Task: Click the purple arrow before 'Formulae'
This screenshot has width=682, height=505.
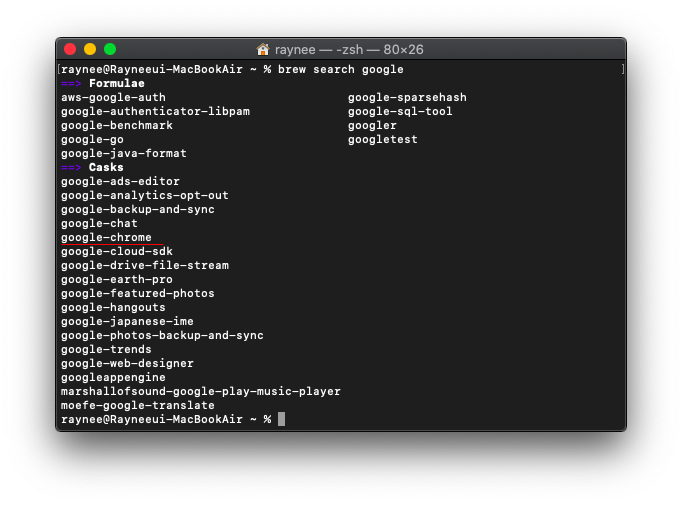Action: pos(71,84)
